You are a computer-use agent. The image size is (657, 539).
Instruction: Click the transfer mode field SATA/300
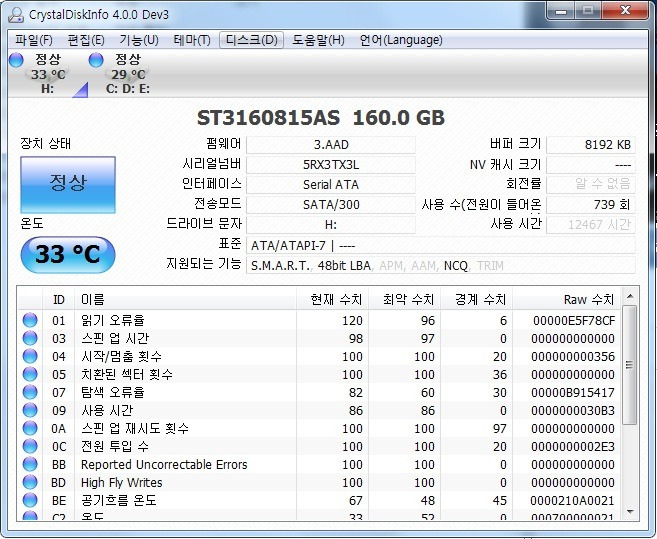click(331, 205)
